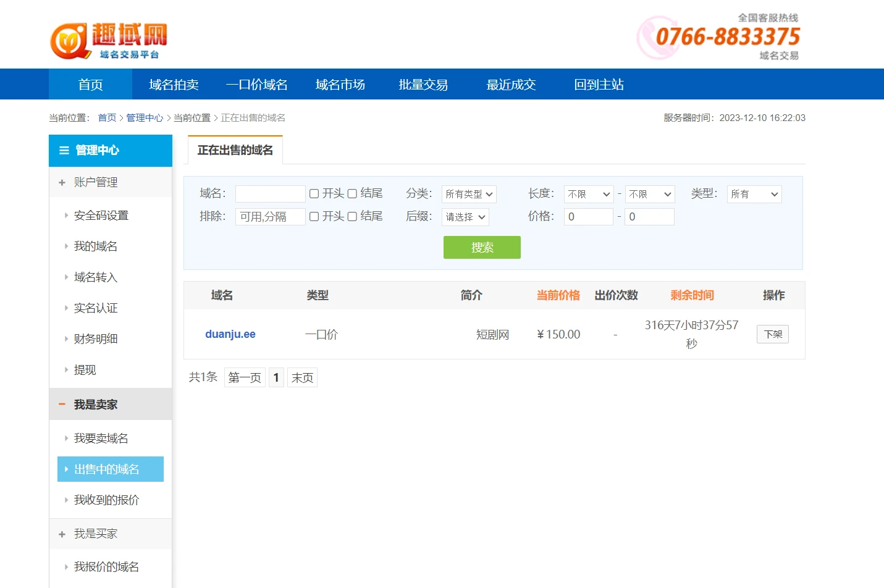Open 最近成交 in the navigation bar
Screen dimensions: 884x588
click(511, 85)
